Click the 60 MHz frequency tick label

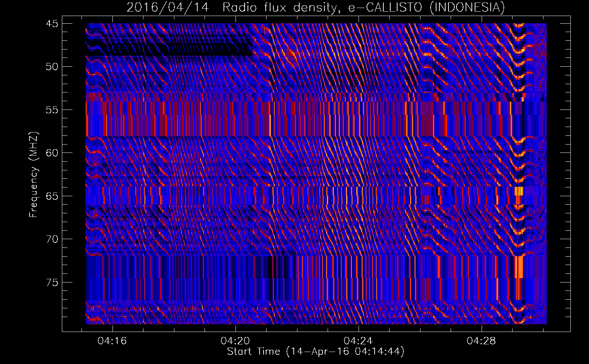tap(52, 153)
